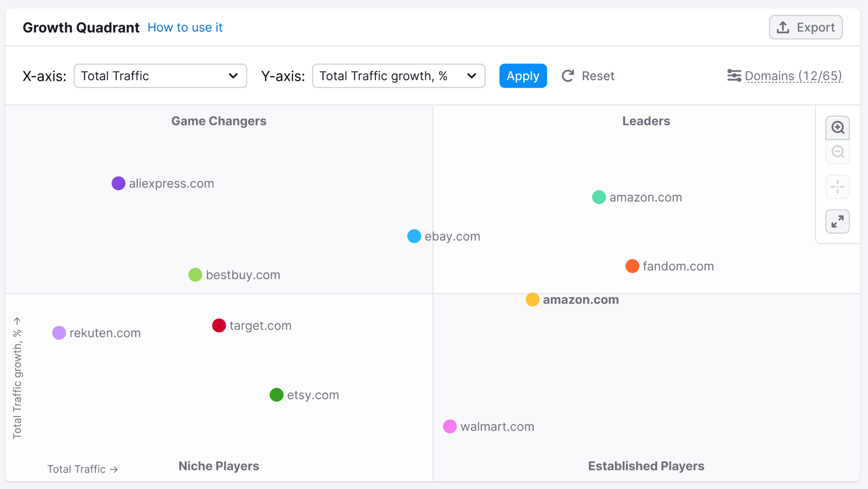This screenshot has width=868, height=489.
Task: Click the zoom in magnifier icon
Action: pos(837,128)
